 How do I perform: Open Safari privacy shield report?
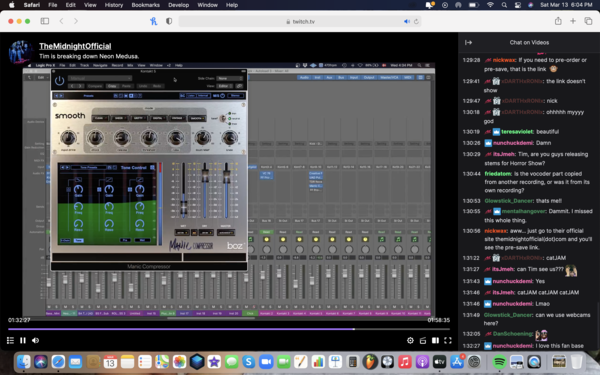pyautogui.click(x=169, y=21)
